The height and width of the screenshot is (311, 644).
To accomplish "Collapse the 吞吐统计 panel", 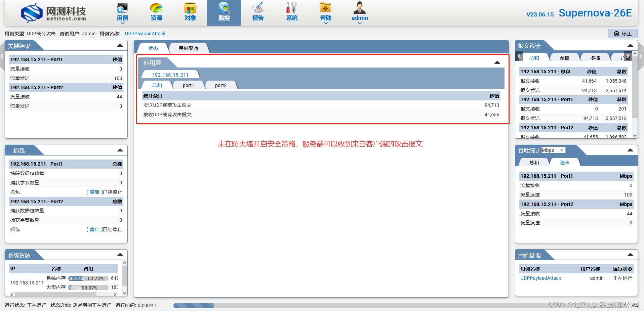I will point(630,150).
